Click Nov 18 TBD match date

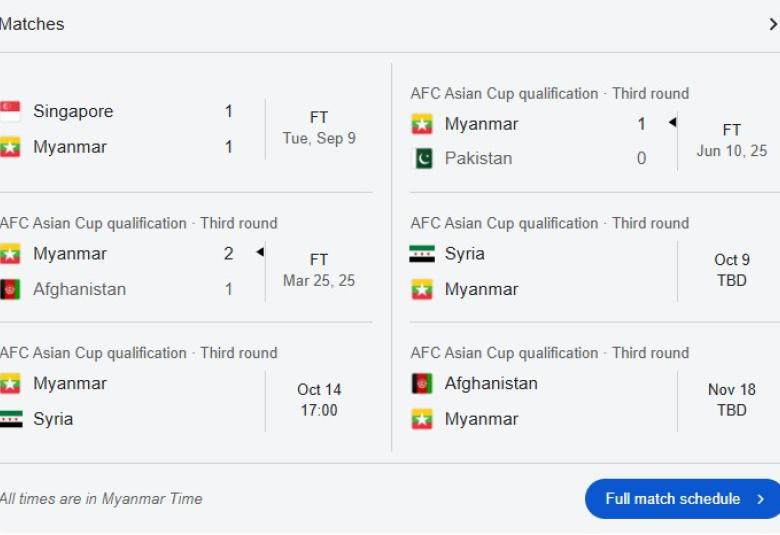(731, 400)
